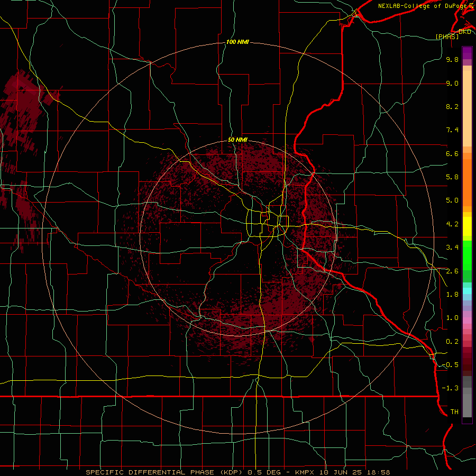Viewport: 476px width, 476px height.
Task: Click the "6.6" scale value
Action: coord(452,153)
